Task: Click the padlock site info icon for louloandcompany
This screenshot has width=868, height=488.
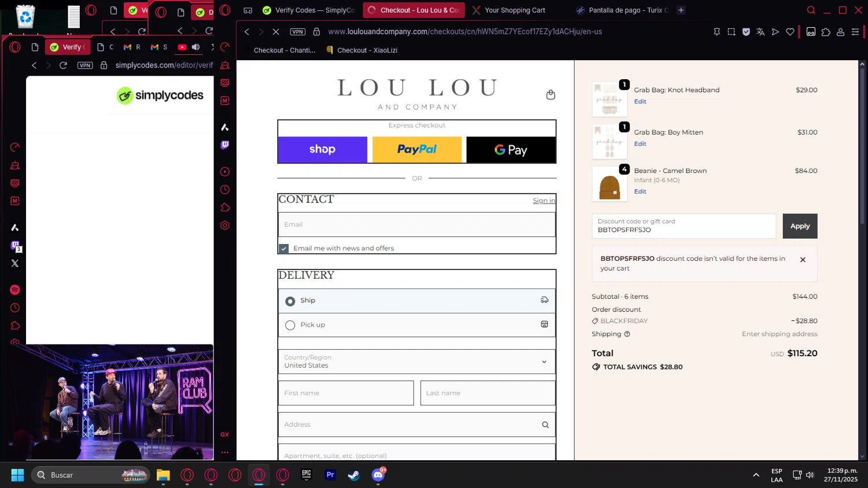Action: click(x=317, y=32)
